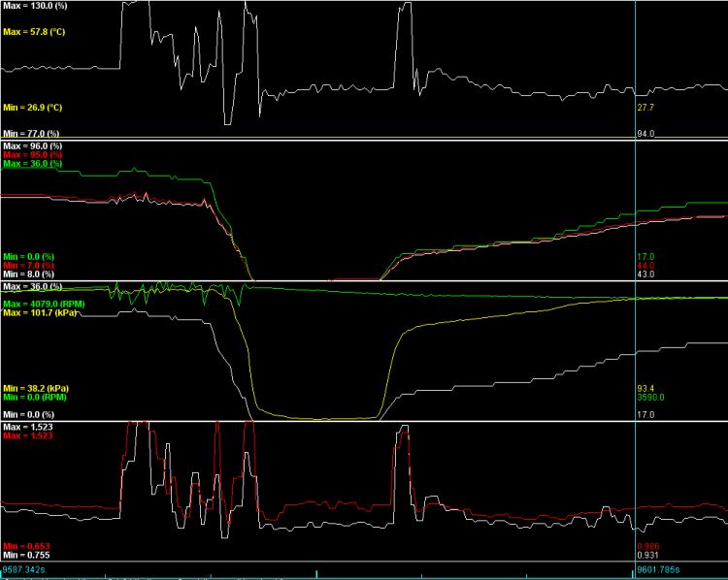
Task: Select the red Max = 95.0 (%) label
Action: point(32,155)
